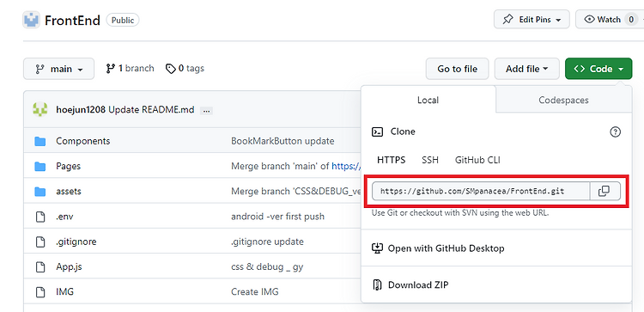
Task: Open the Watch notifications dropdown
Action: 610,19
